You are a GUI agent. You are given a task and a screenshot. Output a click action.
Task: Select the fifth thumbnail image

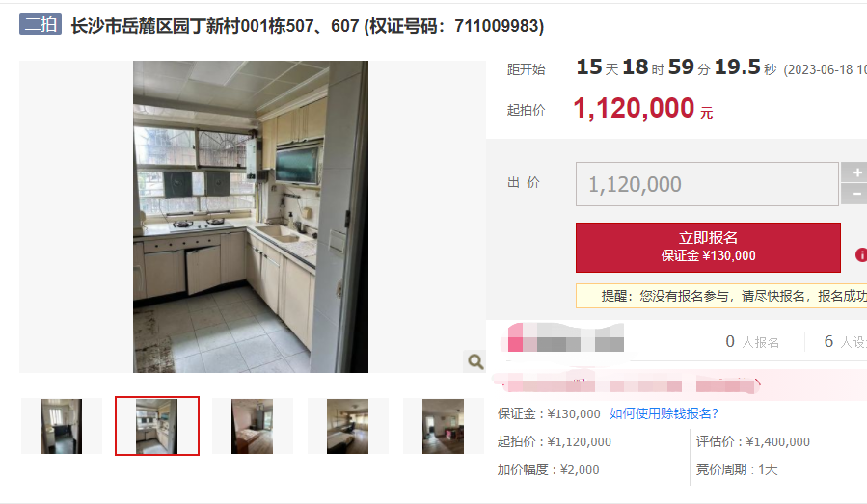click(443, 426)
